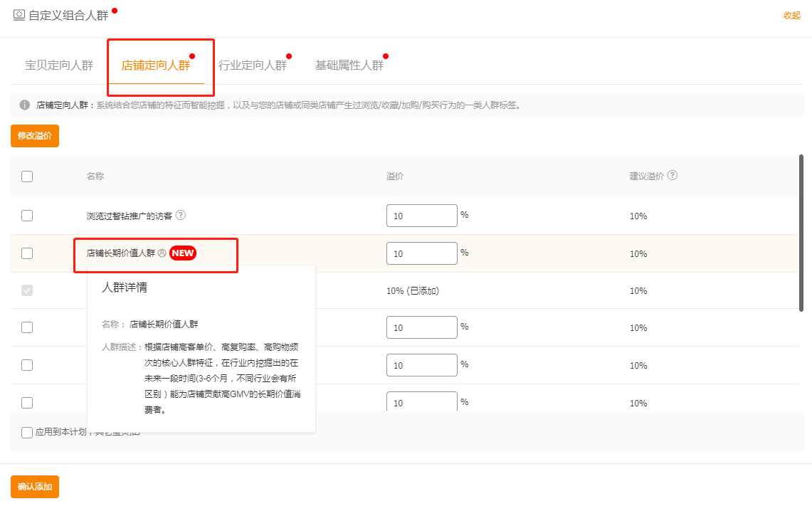
Task: Click the 自定义组合人群 header icon
Action: point(19,15)
